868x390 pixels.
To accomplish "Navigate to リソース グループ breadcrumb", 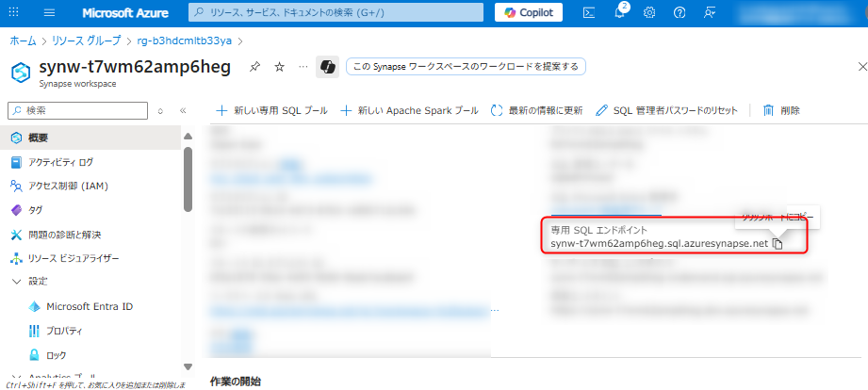I will [86, 41].
